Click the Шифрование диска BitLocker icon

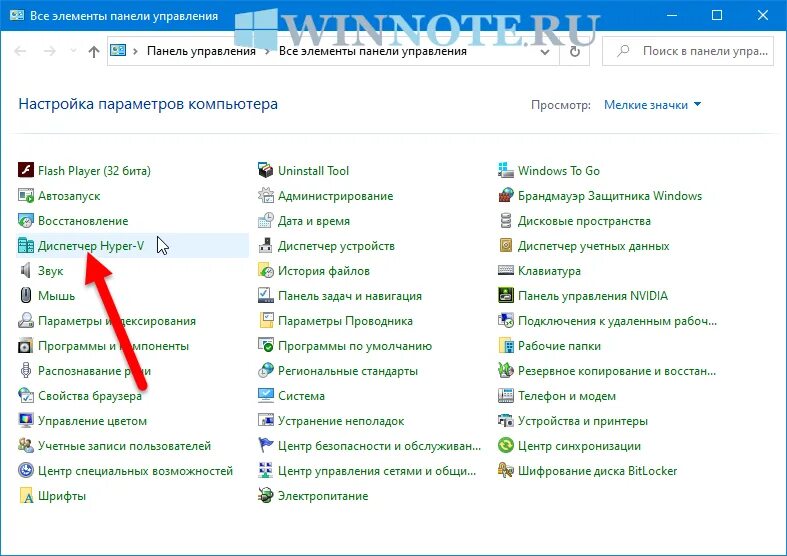coord(505,470)
